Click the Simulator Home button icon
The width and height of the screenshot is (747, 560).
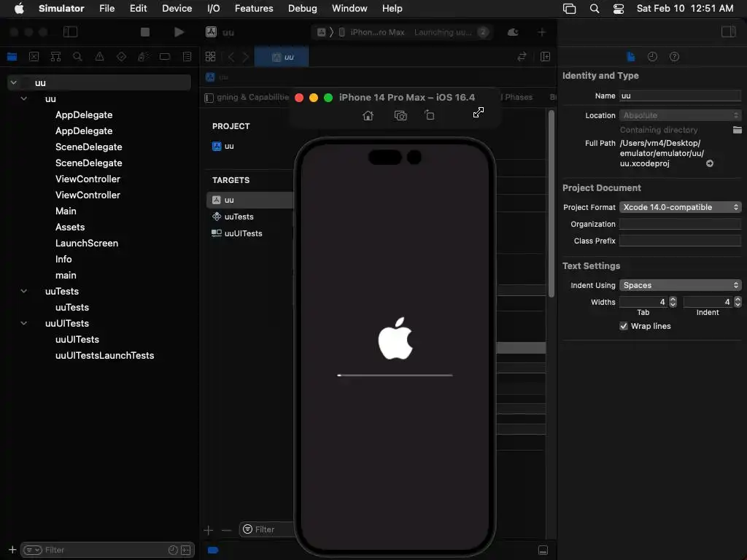point(368,115)
